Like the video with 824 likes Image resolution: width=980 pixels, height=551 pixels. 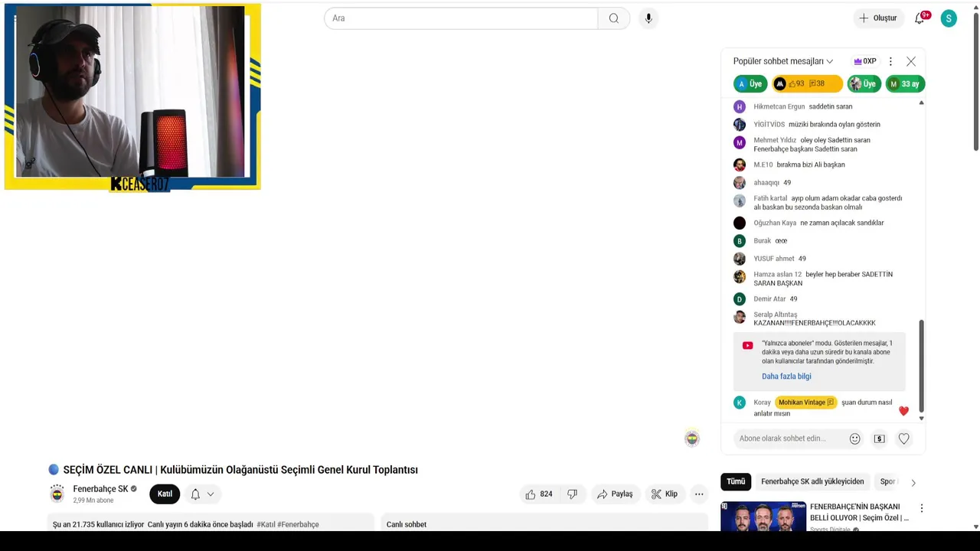[539, 494]
